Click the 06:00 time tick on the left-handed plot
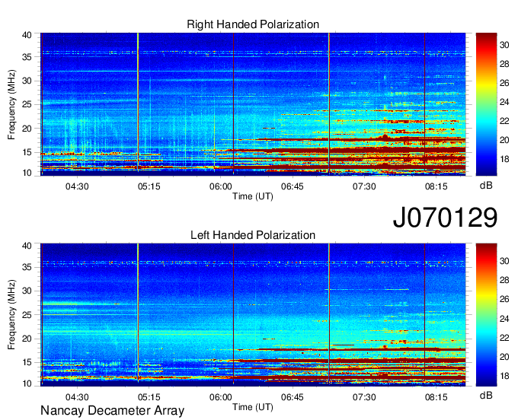518x420 pixels. [x=221, y=397]
